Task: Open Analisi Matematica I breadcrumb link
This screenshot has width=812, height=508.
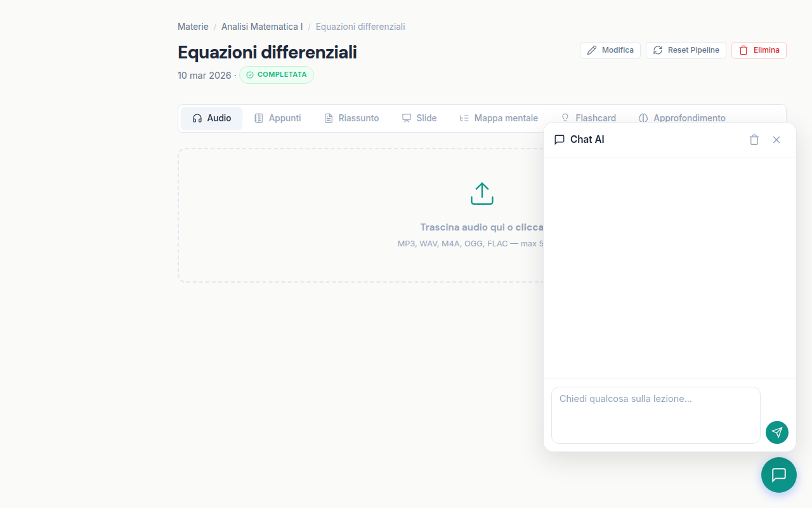Action: coord(262,27)
